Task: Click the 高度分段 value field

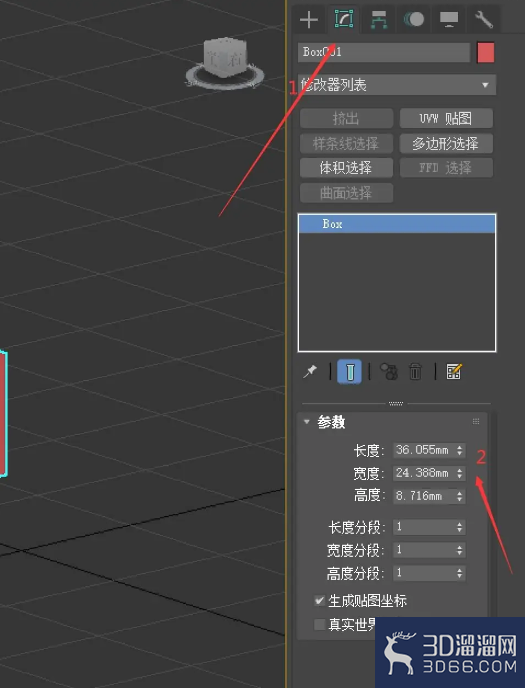Action: (x=424, y=573)
